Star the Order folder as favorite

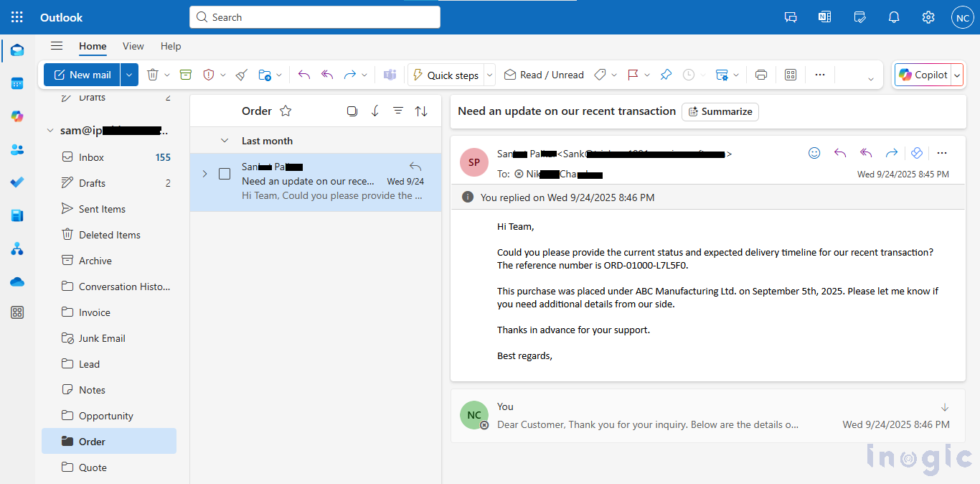coord(286,111)
